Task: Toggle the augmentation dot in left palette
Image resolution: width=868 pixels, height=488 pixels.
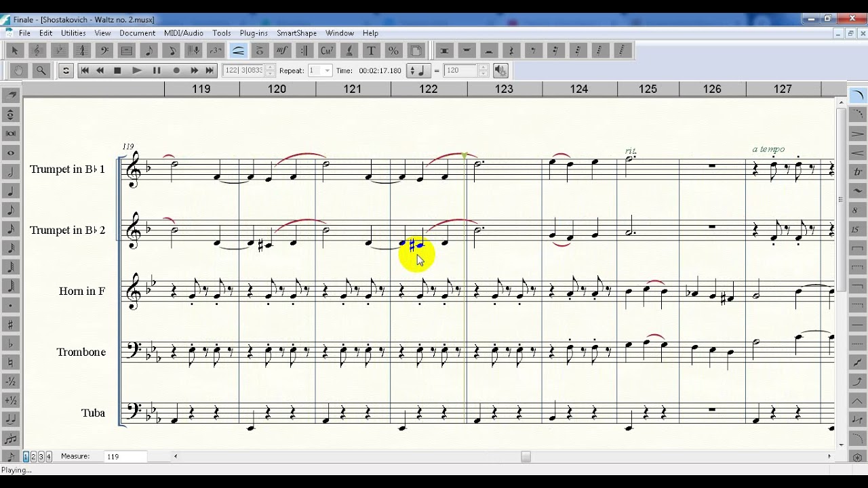Action: tap(11, 306)
